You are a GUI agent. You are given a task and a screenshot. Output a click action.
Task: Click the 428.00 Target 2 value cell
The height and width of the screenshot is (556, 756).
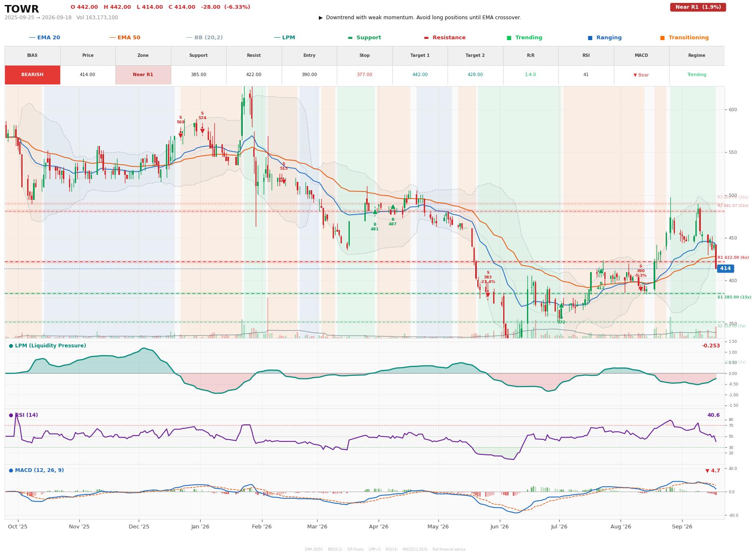coord(475,75)
